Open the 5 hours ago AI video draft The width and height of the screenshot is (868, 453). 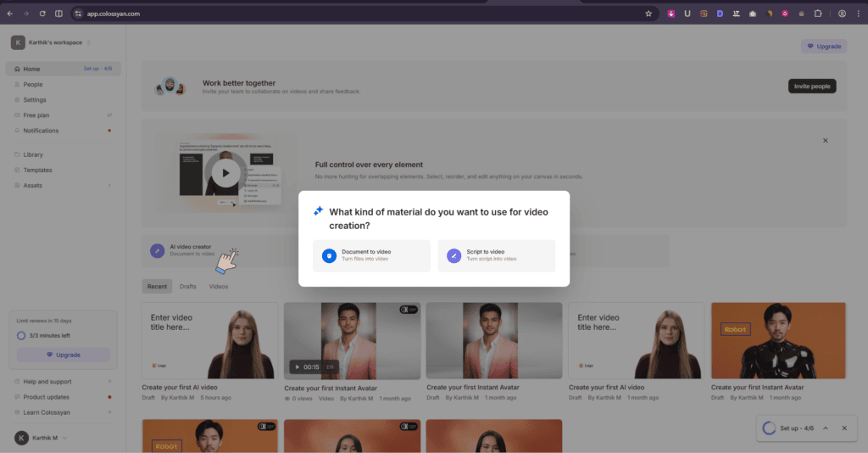pos(209,340)
